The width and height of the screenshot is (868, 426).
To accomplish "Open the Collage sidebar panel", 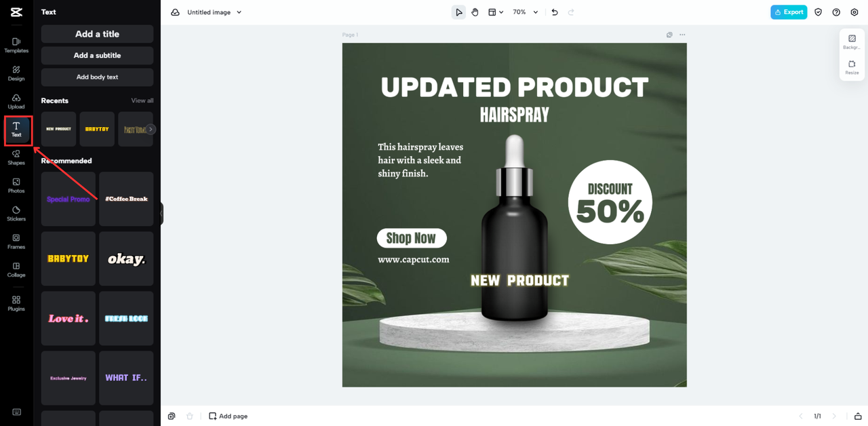I will tap(16, 270).
